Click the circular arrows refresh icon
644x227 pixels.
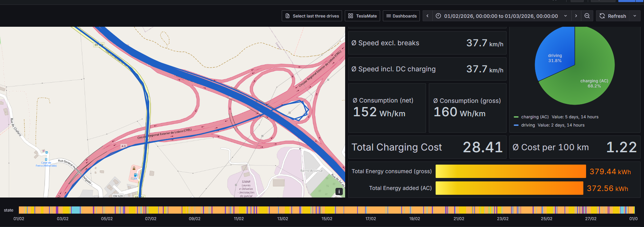click(x=602, y=16)
